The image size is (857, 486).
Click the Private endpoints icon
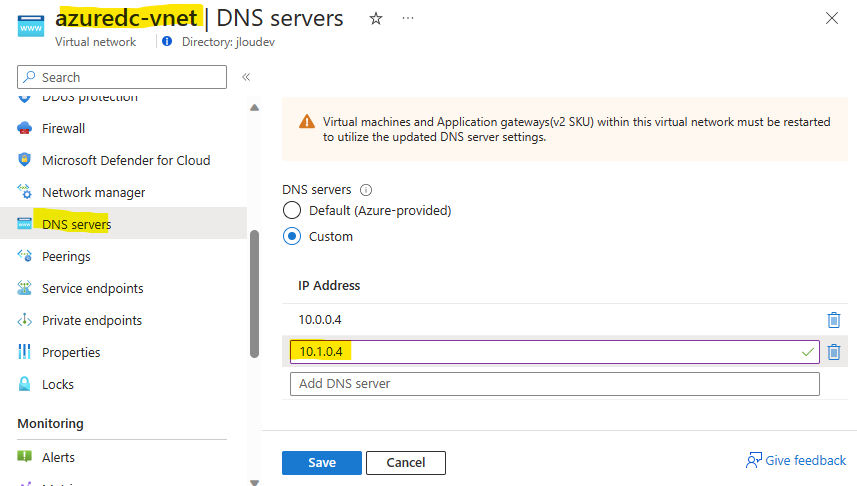pyautogui.click(x=25, y=320)
